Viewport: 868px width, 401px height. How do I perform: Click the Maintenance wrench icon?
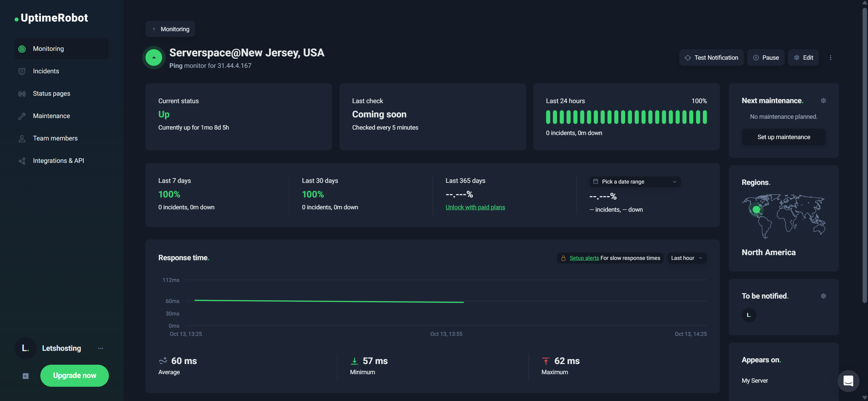[22, 116]
